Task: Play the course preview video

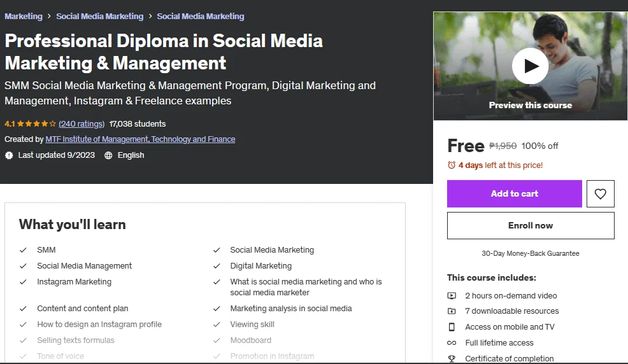Action: tap(530, 66)
